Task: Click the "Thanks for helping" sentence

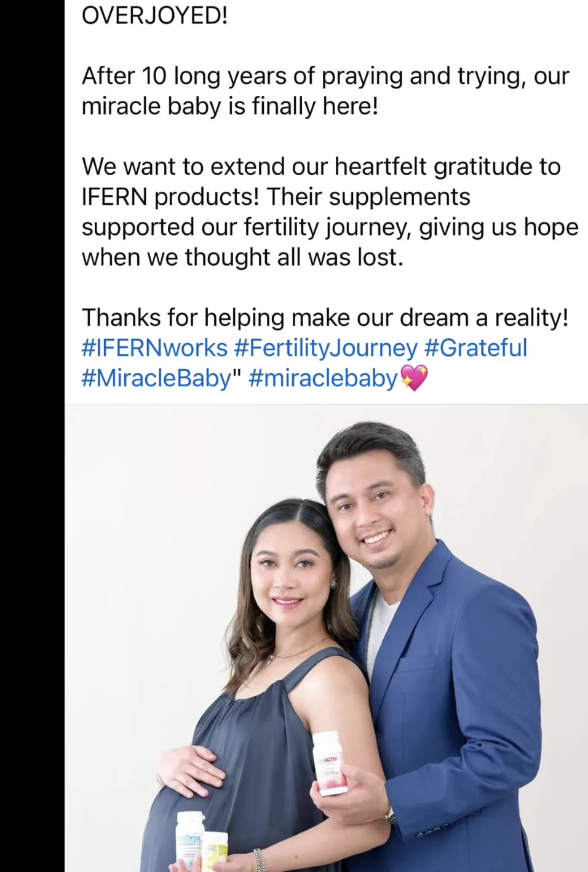Action: click(x=325, y=318)
